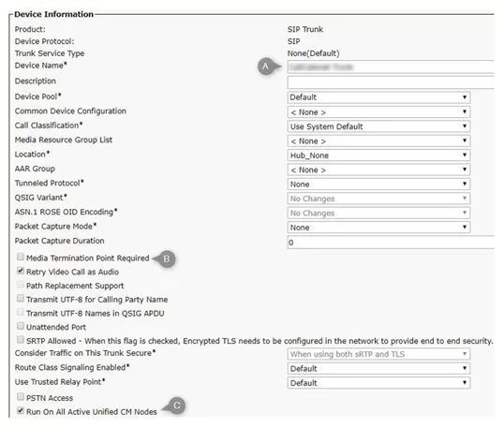504x428 pixels.
Task: Enable the PSTN Access checkbox
Action: 21,396
